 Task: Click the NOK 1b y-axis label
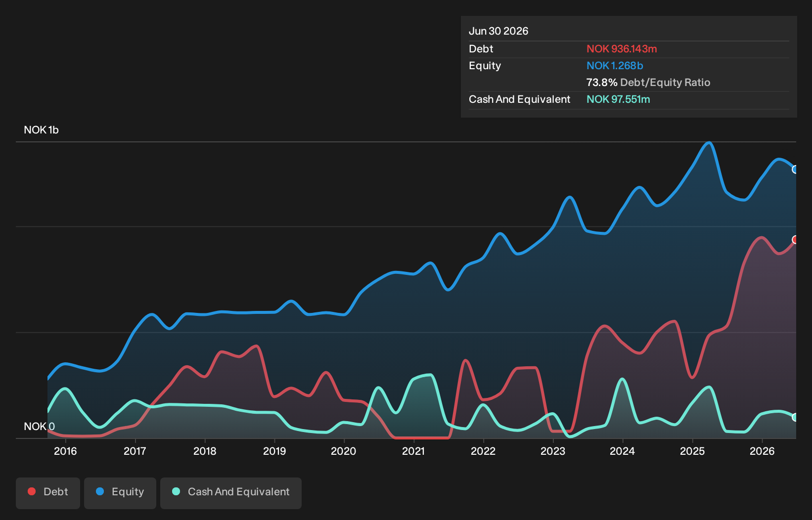(x=42, y=130)
